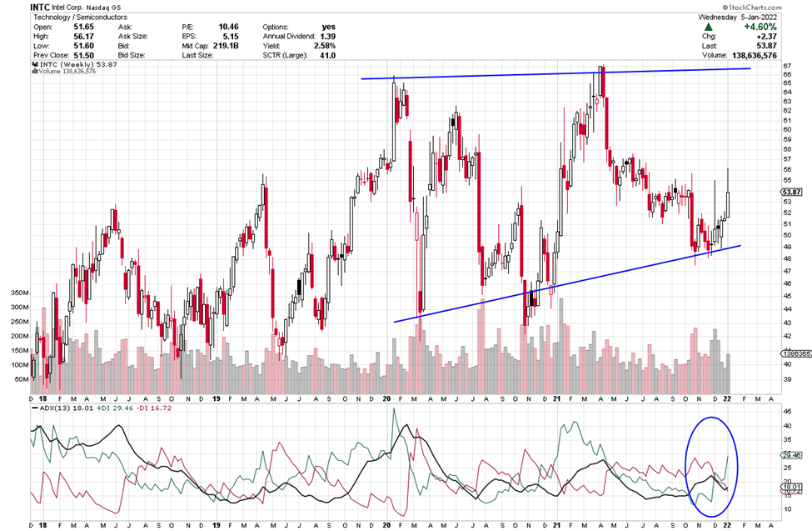Click the 'Bid:' label
812x531 pixels.
pyautogui.click(x=124, y=46)
